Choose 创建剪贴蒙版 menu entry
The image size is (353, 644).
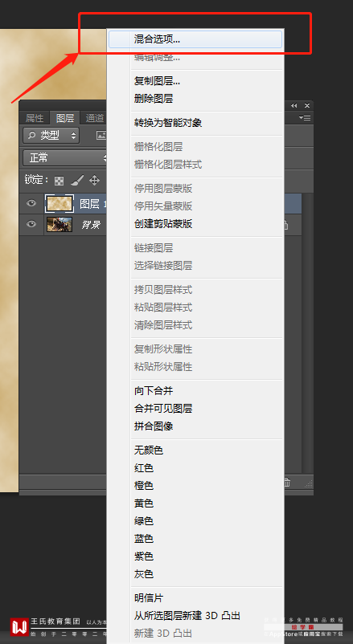tap(163, 224)
